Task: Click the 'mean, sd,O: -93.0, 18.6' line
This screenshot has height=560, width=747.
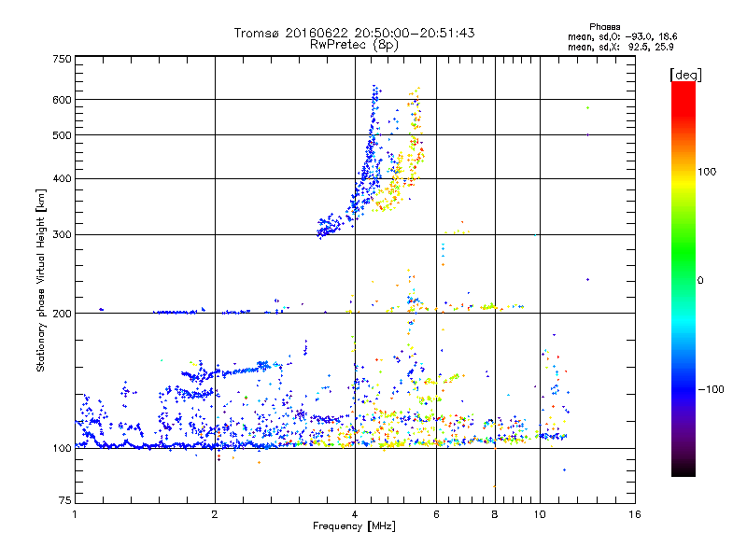Action: coord(622,36)
